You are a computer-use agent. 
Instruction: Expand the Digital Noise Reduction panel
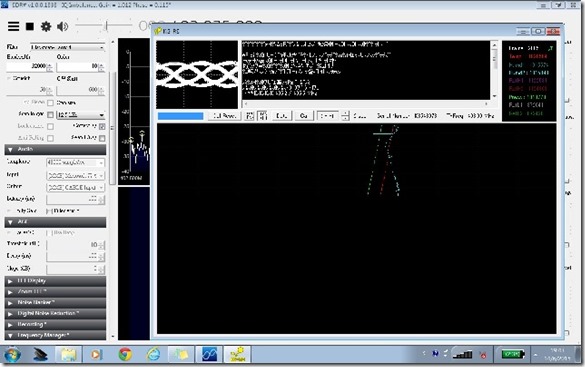[55, 314]
